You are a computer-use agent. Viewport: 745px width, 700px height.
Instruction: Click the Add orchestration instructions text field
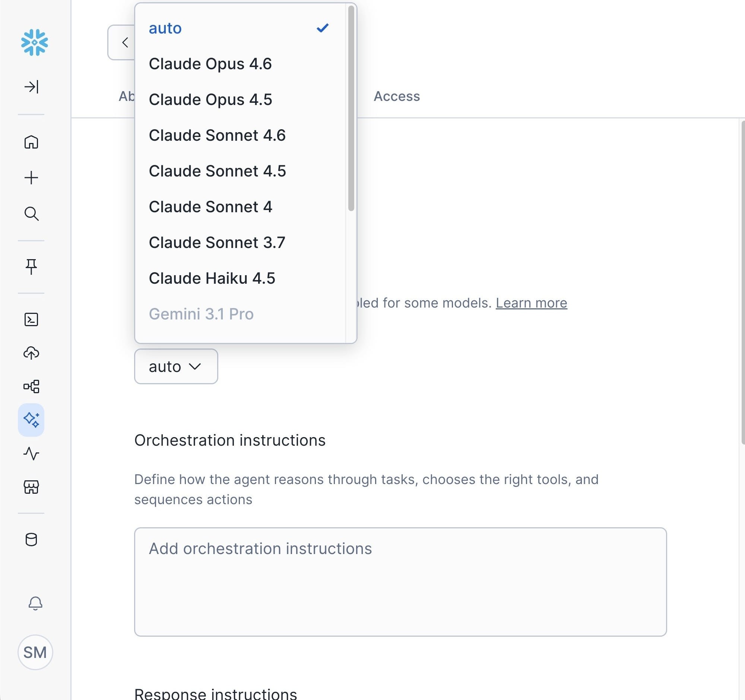(400, 581)
